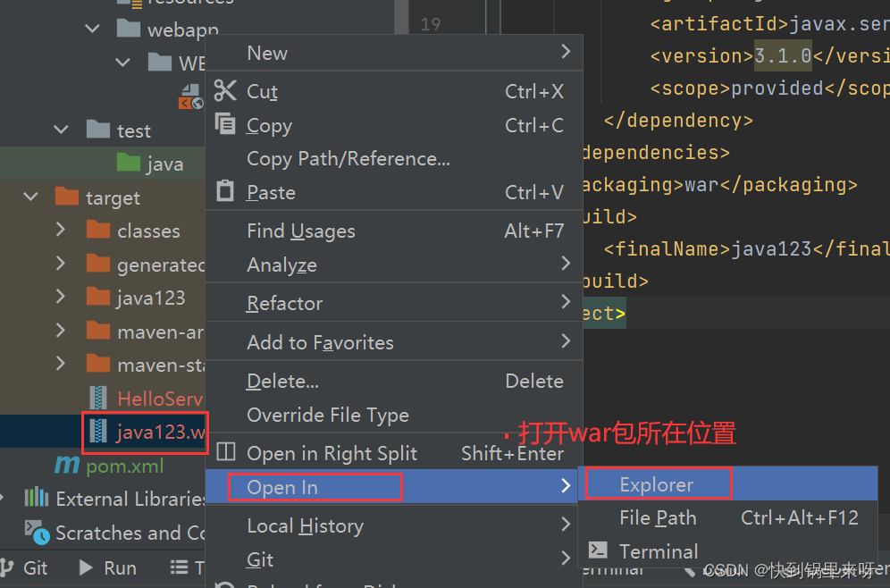Choose Copy from context menu
The height and width of the screenshot is (588, 890).
click(394, 125)
